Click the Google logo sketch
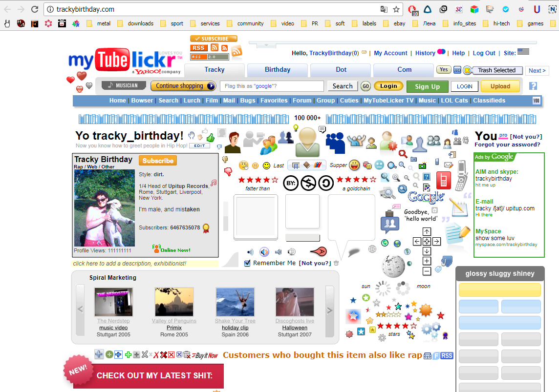Viewport: 559px width, 392px height. tap(426, 197)
